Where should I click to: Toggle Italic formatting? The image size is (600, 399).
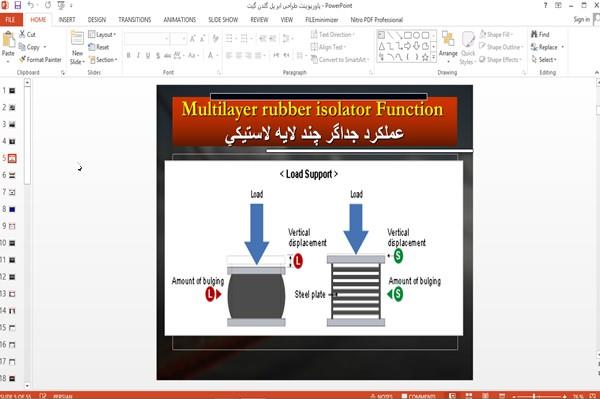(x=138, y=56)
